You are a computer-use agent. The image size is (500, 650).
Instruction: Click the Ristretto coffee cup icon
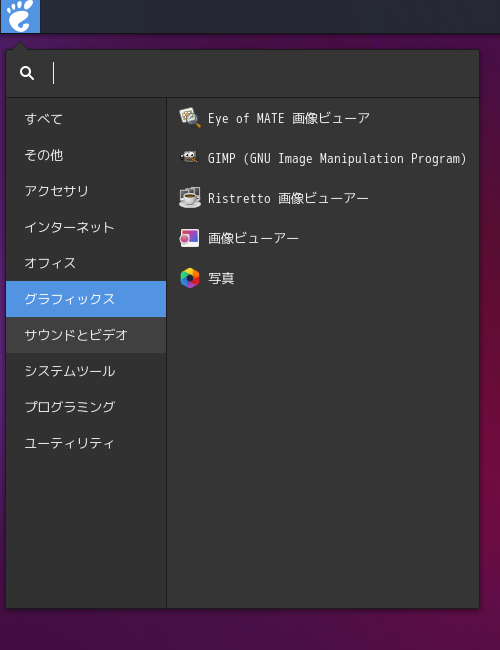(x=190, y=198)
